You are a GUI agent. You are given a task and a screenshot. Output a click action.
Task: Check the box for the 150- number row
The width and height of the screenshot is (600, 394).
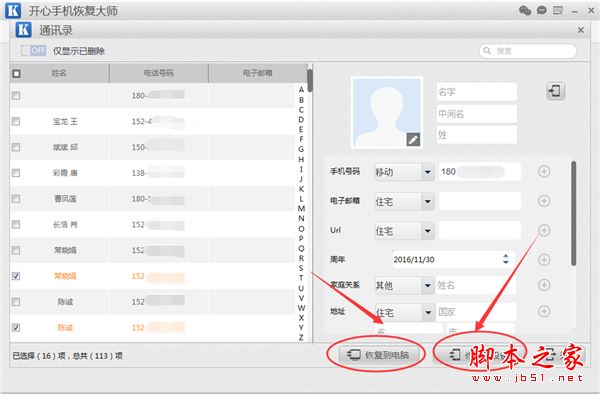coord(16,147)
